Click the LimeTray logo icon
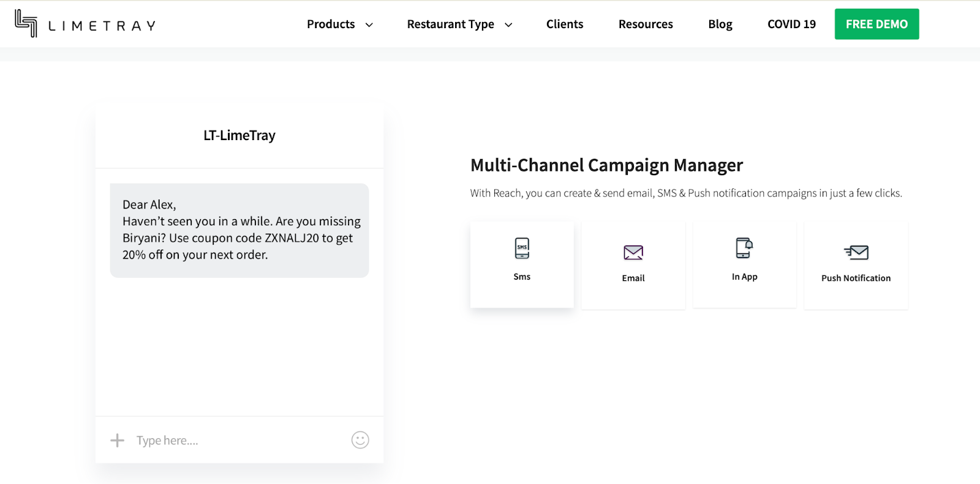This screenshot has height=484, width=980. pyautogui.click(x=26, y=23)
